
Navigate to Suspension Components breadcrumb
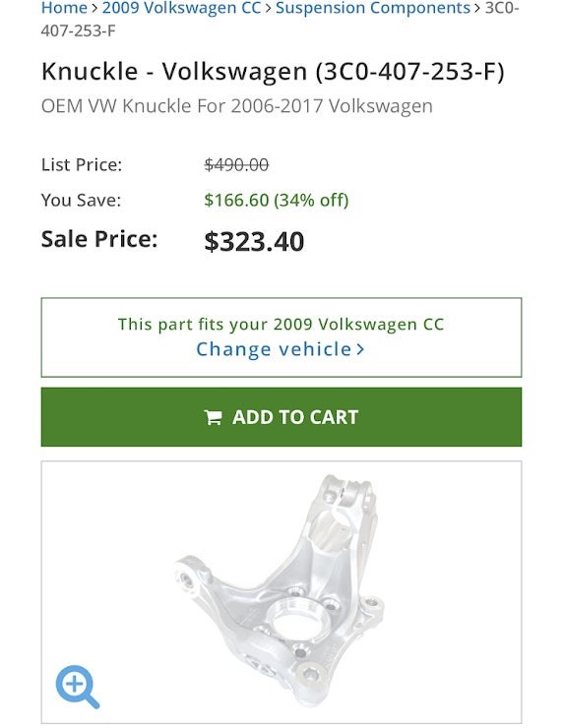(x=373, y=8)
